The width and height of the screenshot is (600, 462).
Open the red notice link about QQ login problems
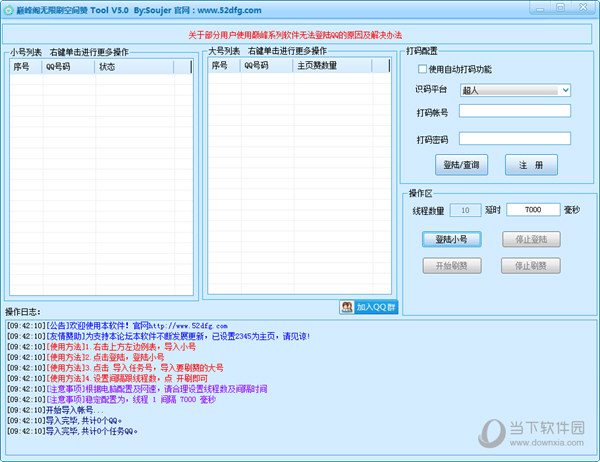click(x=295, y=35)
